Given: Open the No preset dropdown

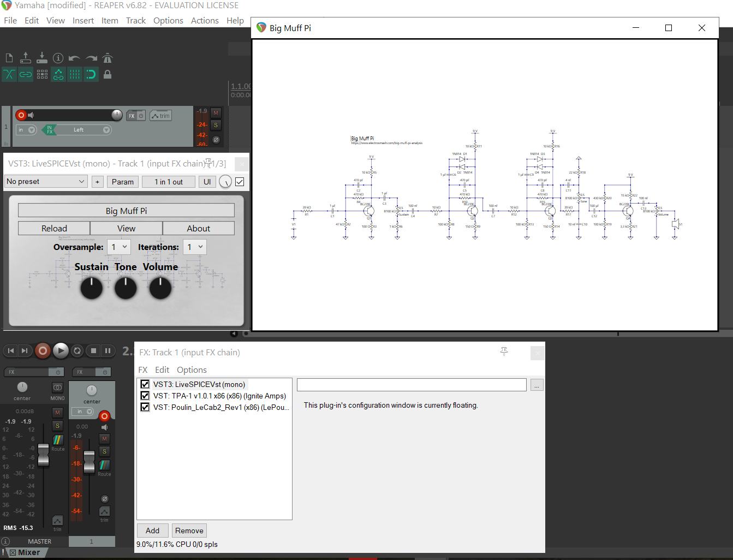Looking at the screenshot, I should tap(45, 182).
